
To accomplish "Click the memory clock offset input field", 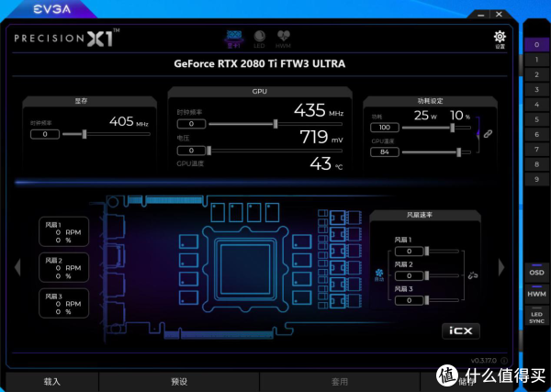I will [44, 134].
